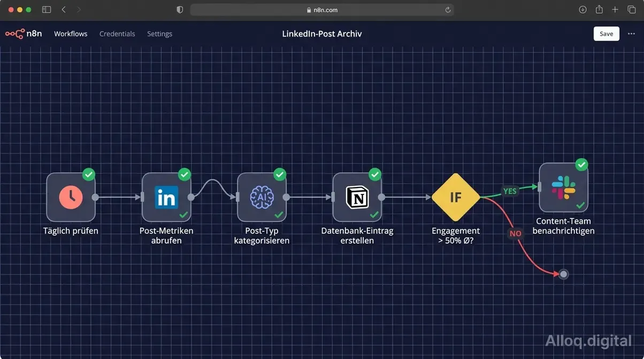Image resolution: width=644 pixels, height=359 pixels.
Task: Click the n8n.com address bar
Action: coord(322,10)
